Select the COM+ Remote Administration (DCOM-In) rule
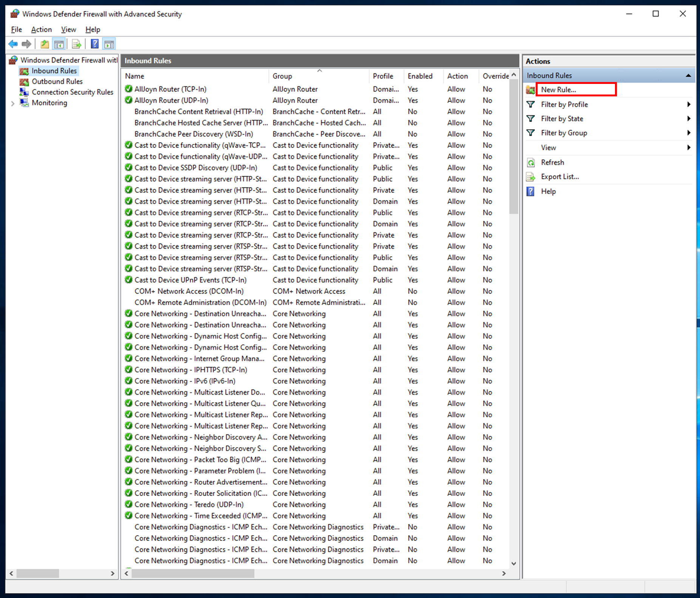The height and width of the screenshot is (598, 700). coord(201,303)
